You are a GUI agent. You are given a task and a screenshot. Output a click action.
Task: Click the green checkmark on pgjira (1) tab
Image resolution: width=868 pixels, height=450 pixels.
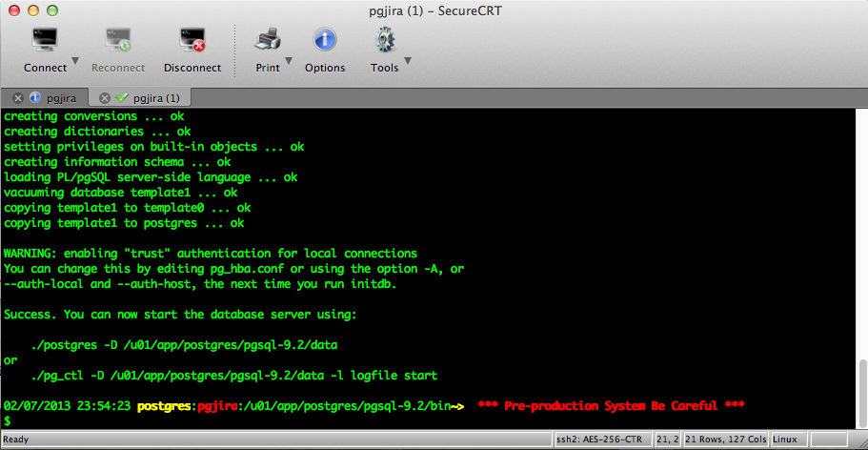tap(121, 97)
